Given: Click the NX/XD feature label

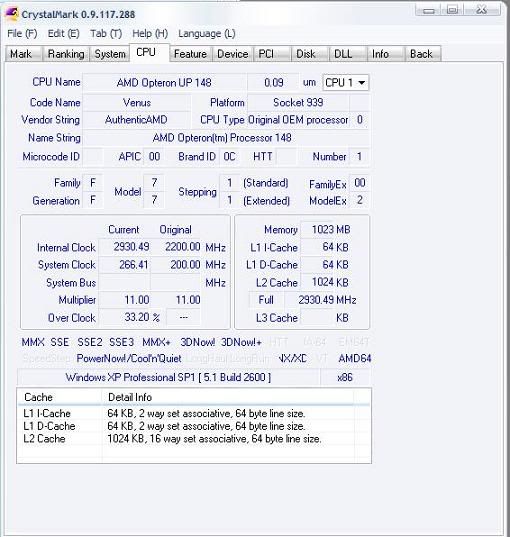Looking at the screenshot, I should point(292,359).
